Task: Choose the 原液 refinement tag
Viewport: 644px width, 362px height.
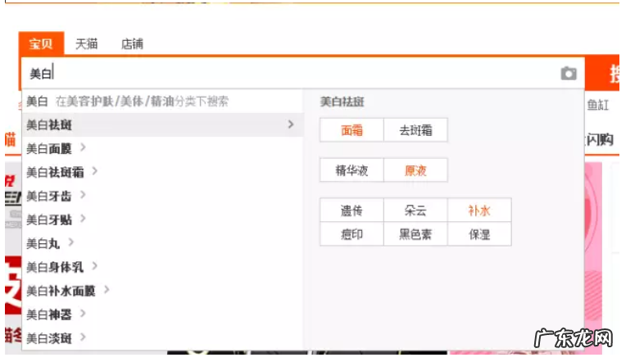Action: click(415, 170)
